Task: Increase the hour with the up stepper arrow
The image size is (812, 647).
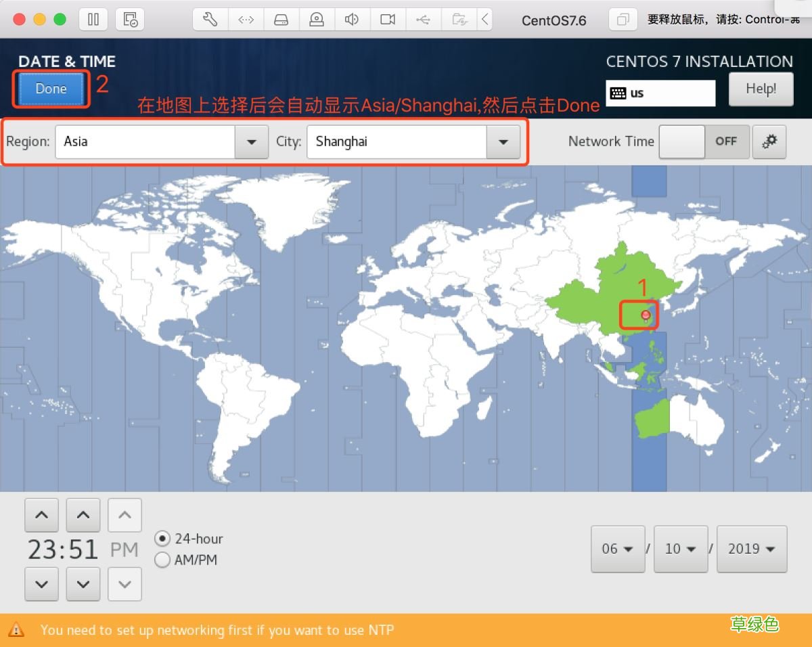Action: 41,514
